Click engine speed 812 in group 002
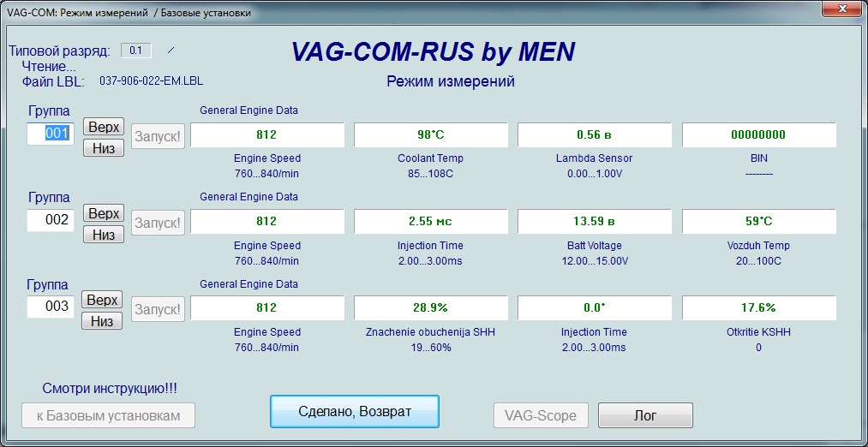Viewport: 868px width, 447px height. [266, 221]
